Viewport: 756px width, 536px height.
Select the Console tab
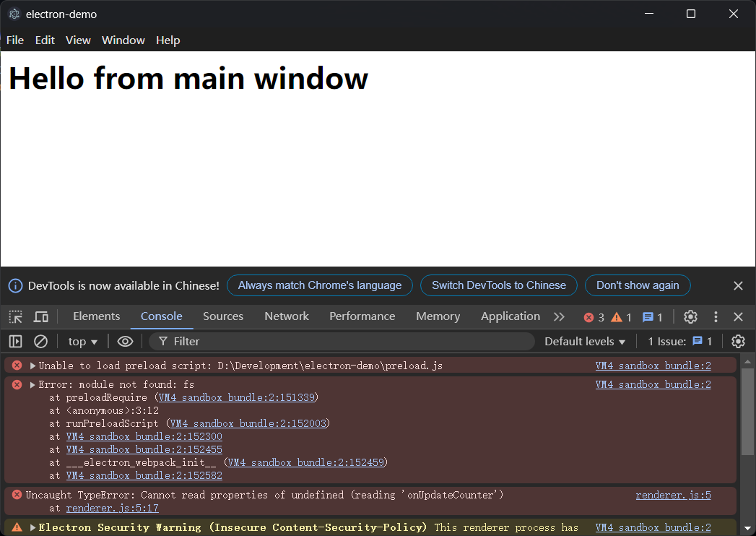(x=162, y=316)
